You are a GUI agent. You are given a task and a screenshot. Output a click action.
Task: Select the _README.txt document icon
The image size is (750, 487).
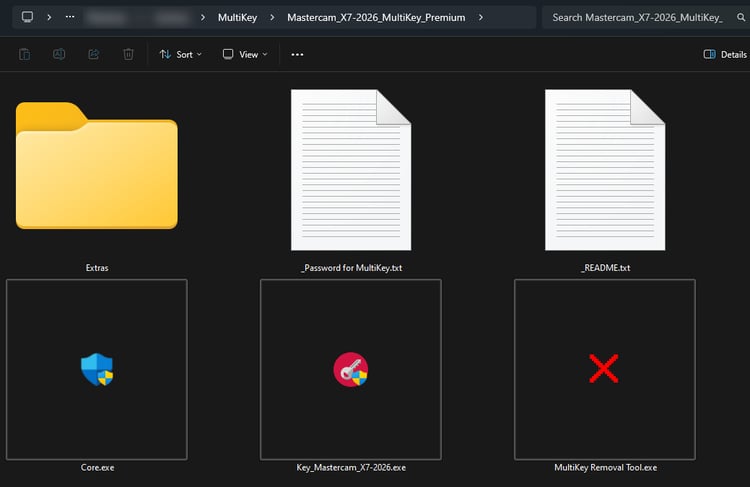(x=605, y=170)
